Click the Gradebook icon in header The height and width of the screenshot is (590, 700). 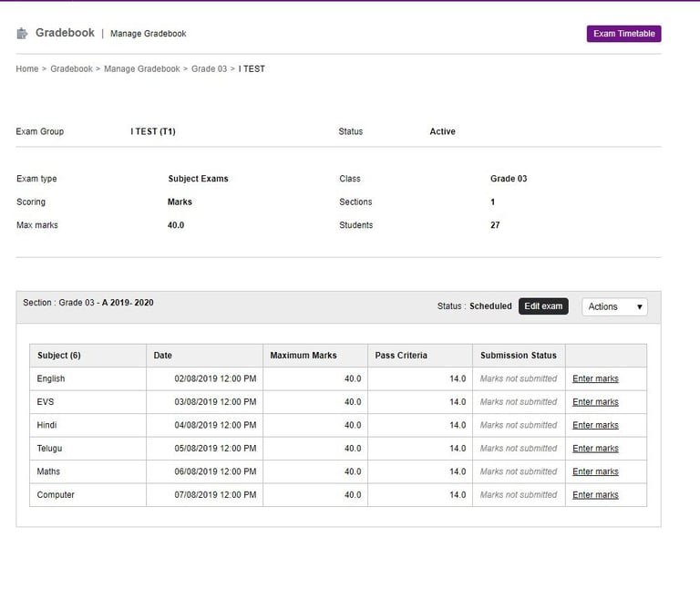(x=22, y=34)
